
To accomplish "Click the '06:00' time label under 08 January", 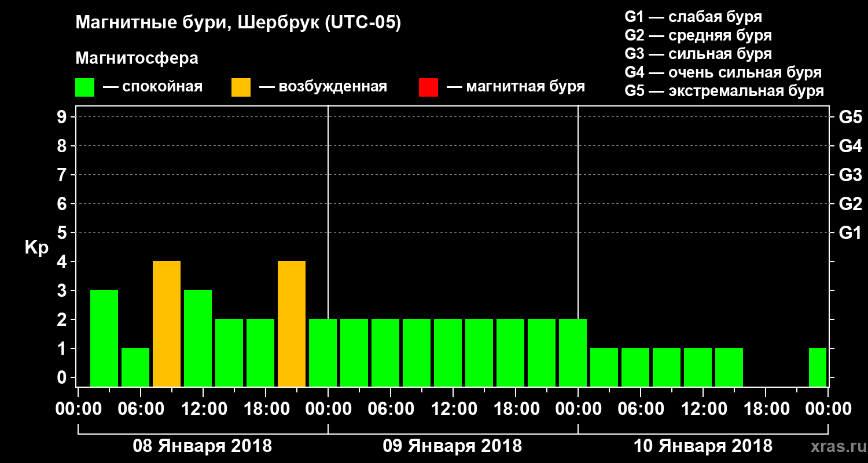I will tap(141, 409).
